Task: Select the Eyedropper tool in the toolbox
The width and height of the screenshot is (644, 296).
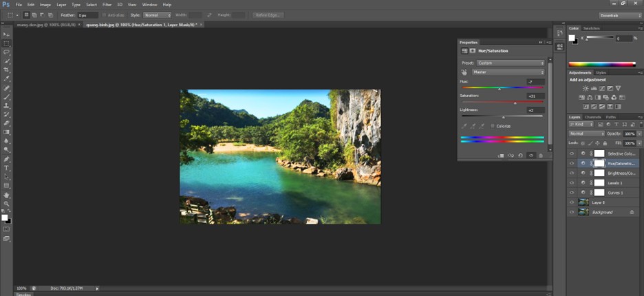Action: tap(6, 79)
